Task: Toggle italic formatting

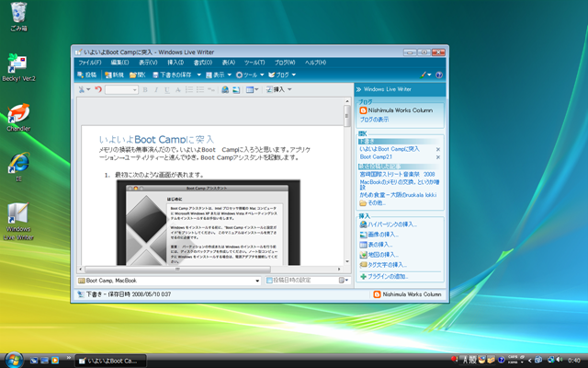Action: click(156, 90)
